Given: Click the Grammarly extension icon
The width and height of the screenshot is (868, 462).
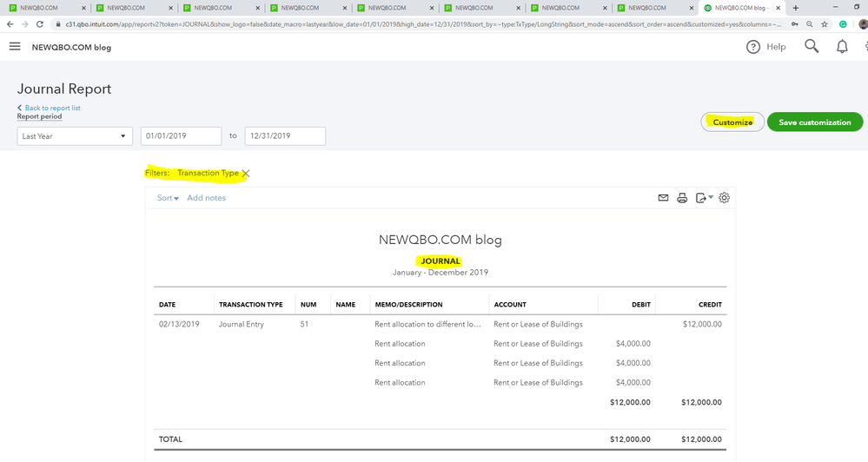Looking at the screenshot, I should pyautogui.click(x=843, y=24).
